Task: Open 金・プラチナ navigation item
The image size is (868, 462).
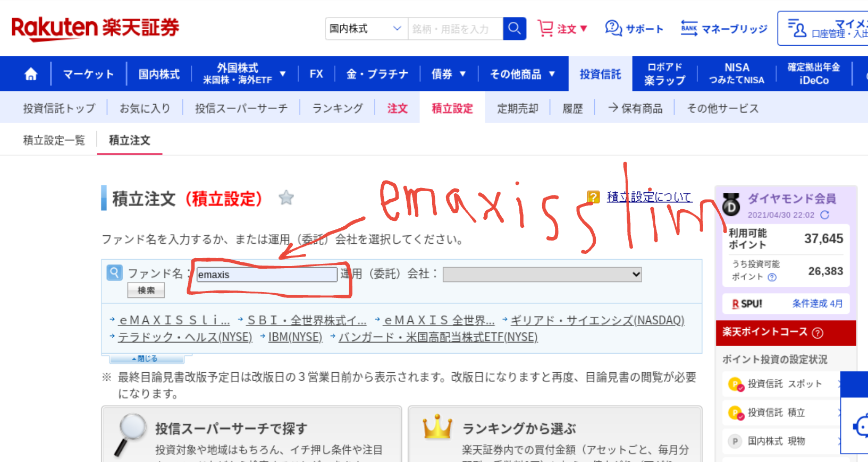Action: (377, 74)
